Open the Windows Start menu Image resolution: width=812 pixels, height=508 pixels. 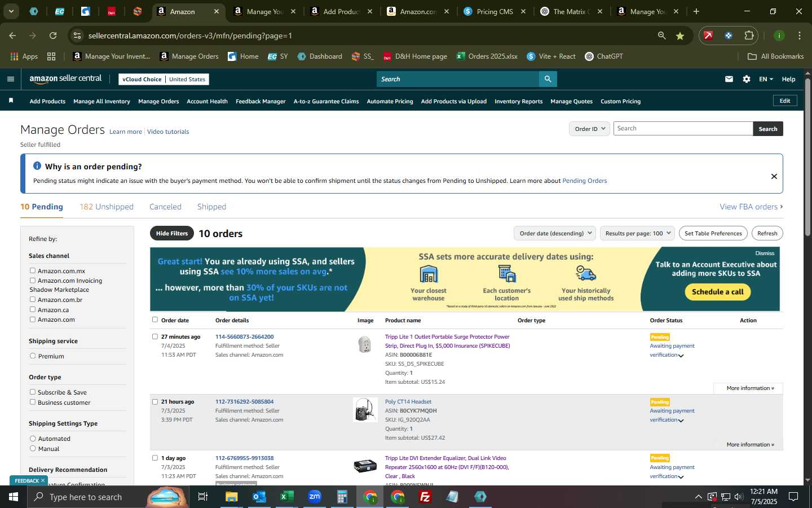click(13, 497)
